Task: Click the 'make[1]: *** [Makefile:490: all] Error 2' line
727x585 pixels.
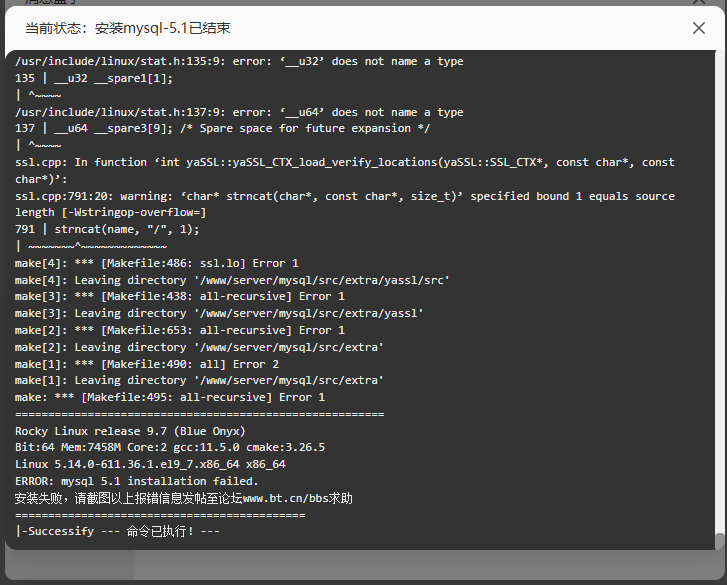Action: tap(147, 364)
